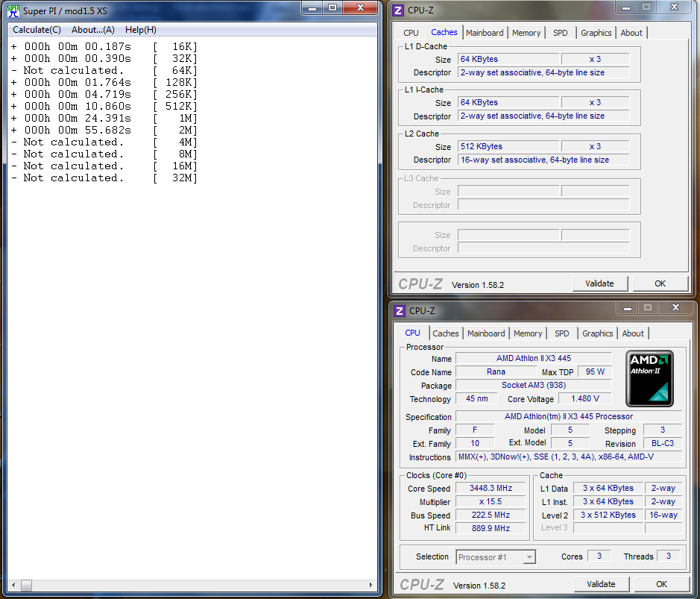Maximize the Super PI window
700x599 pixels.
pyautogui.click(x=332, y=8)
